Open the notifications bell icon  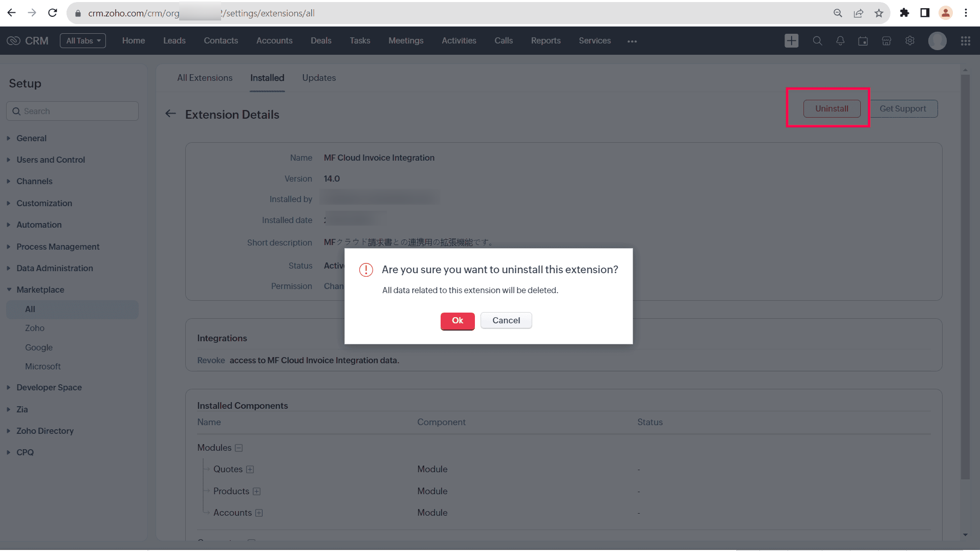tap(840, 41)
